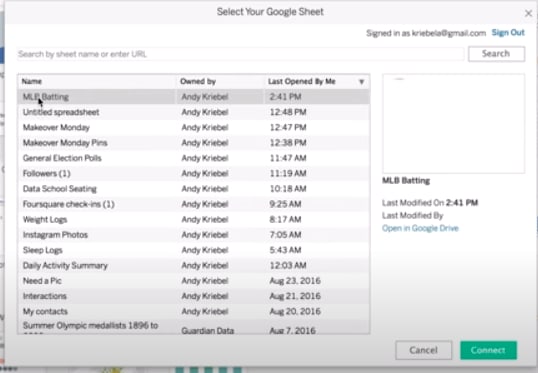Select the Foursquare check-ins (1) sheet

coord(194,204)
